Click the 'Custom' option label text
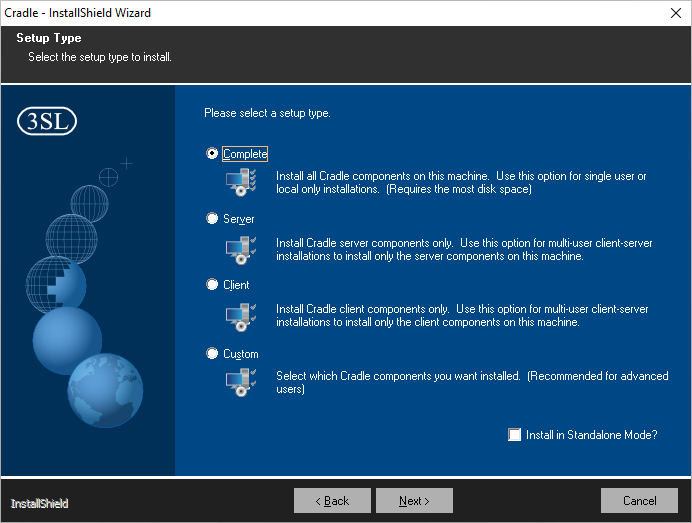692x523 pixels. click(x=241, y=354)
